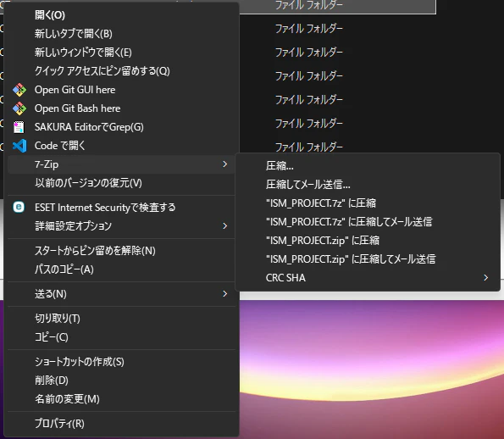Choose 新しいタブで開く(B)
This screenshot has width=504, height=439.
point(121,33)
